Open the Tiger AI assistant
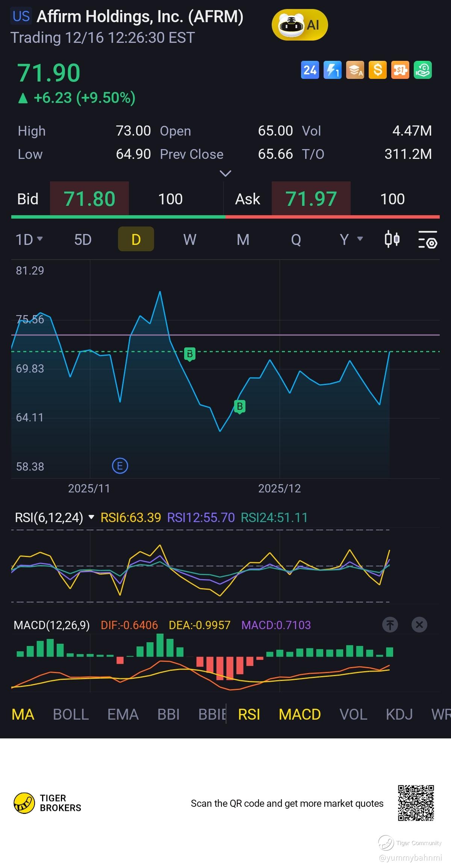 click(x=300, y=25)
